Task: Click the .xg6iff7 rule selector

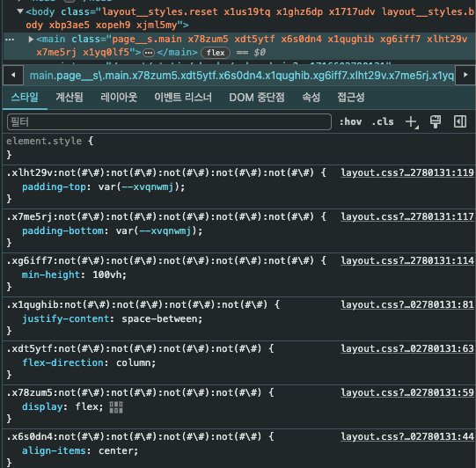Action: (160, 261)
